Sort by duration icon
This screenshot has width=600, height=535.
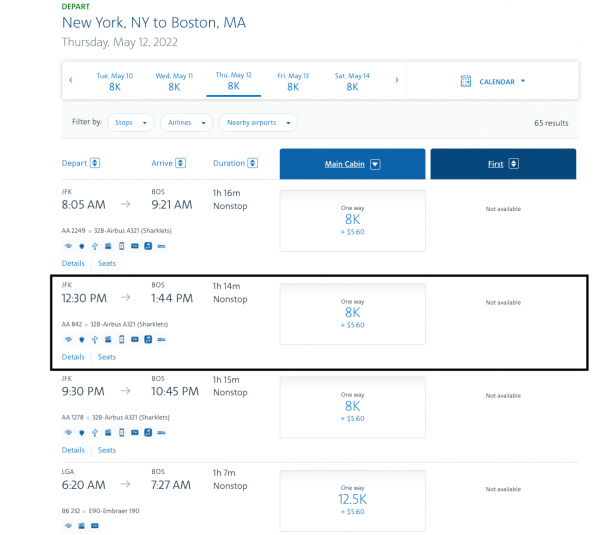coord(253,163)
